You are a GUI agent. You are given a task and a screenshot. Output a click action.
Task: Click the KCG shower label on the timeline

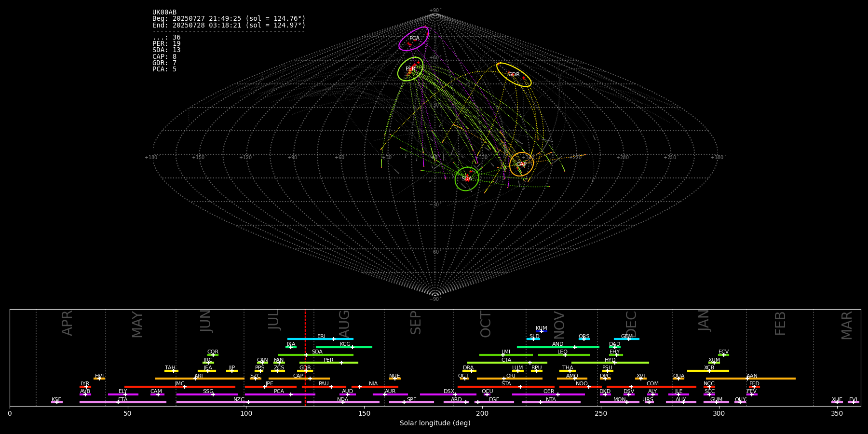coord(345,344)
